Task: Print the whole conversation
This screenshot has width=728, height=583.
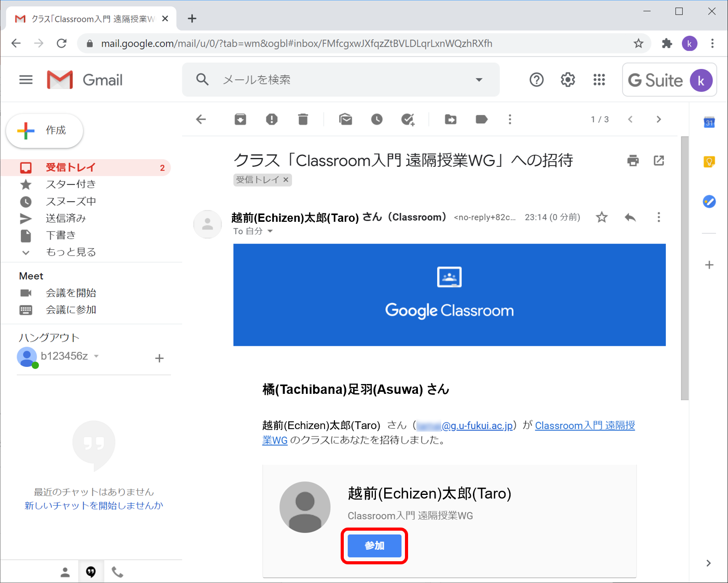Action: (x=633, y=161)
